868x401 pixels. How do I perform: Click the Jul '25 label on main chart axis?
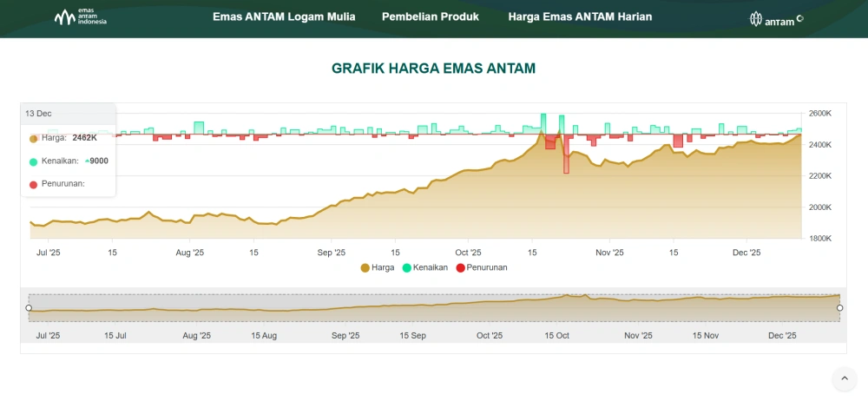(x=48, y=253)
